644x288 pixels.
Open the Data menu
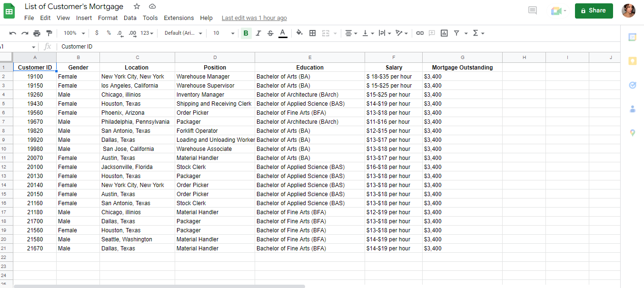(130, 18)
